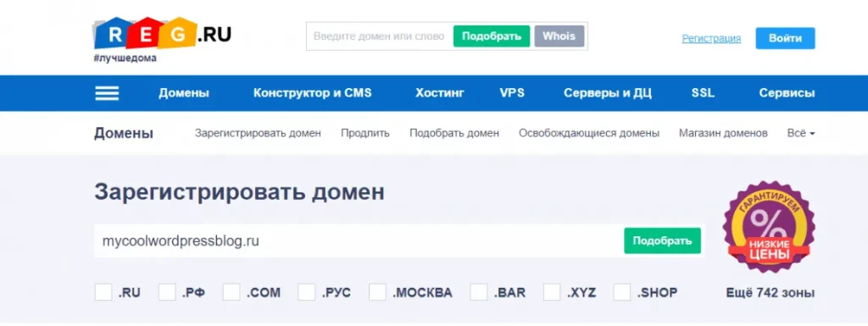Viewport: 868px width, 326px height.
Task: Open the Продлить submenu link
Action: (x=365, y=133)
